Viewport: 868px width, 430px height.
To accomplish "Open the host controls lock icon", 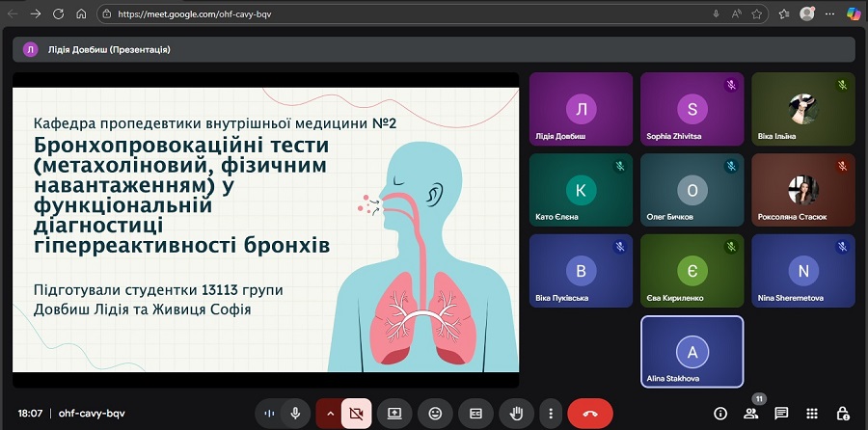I will click(x=843, y=413).
